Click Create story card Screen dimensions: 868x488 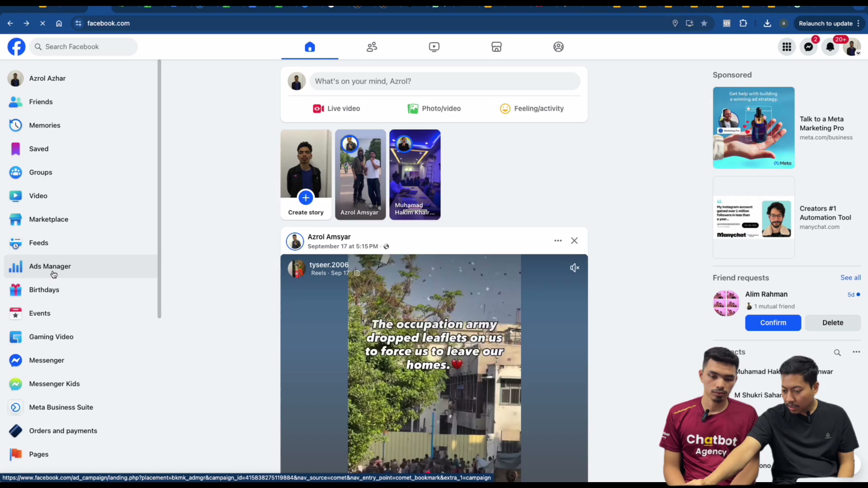coord(306,174)
